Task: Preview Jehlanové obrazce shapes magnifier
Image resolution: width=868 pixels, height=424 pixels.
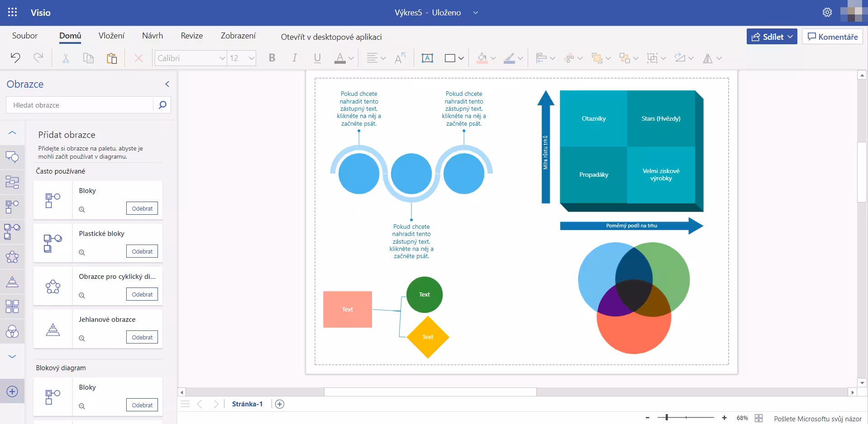Action: point(82,338)
